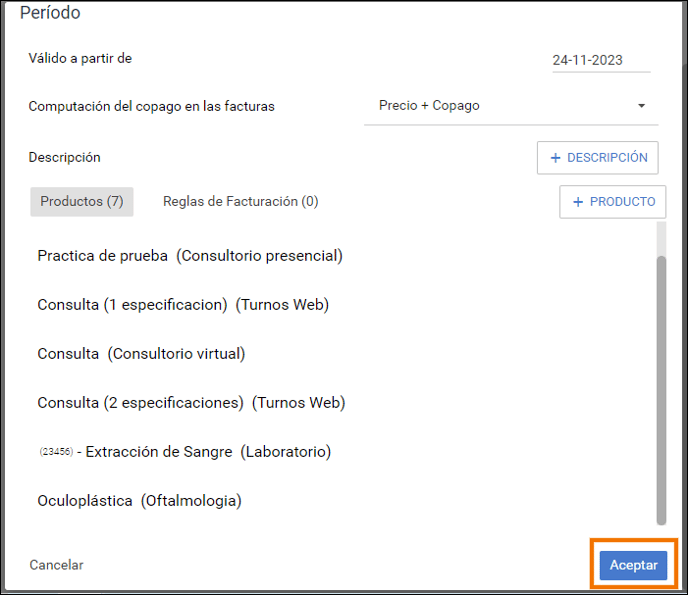
Task: Click the plus icon in the PRODUCTO button
Action: coord(578,202)
